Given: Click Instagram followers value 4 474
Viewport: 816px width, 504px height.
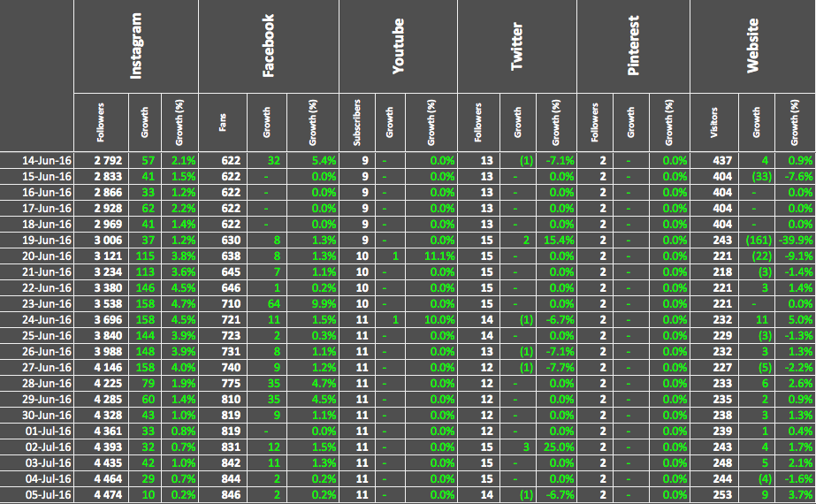Looking at the screenshot, I should coord(101,494).
